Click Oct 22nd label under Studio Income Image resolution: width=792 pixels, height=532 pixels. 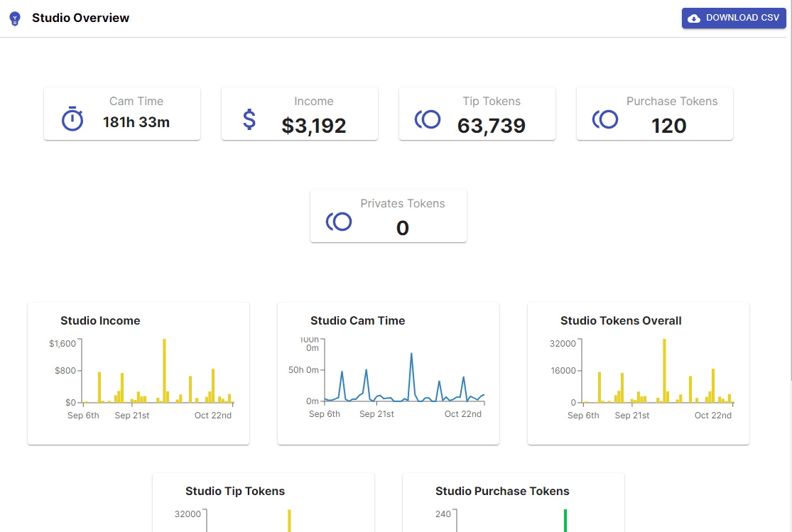coord(212,416)
